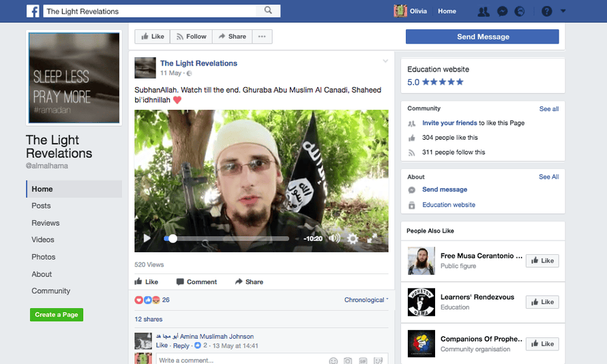Open the notifications globe icon
Viewport: 607px width, 364px height.
pos(520,12)
